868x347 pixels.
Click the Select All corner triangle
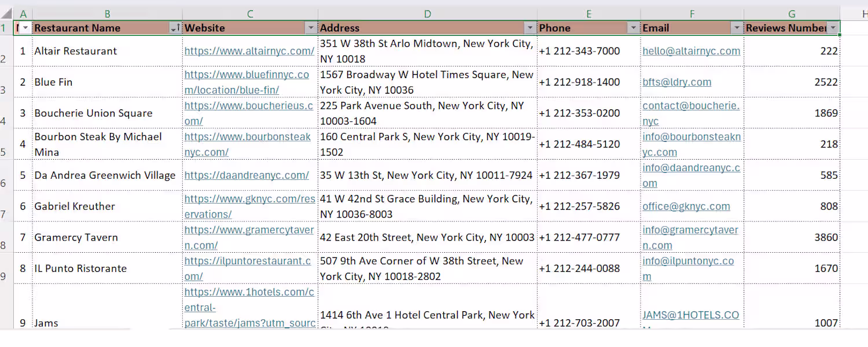click(x=6, y=13)
